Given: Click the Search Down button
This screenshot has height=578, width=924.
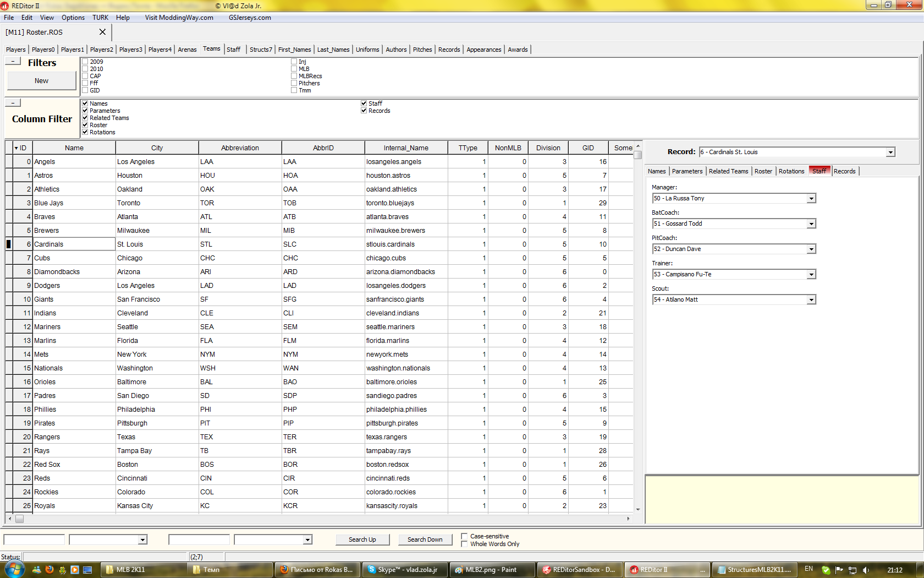Looking at the screenshot, I should tap(425, 539).
